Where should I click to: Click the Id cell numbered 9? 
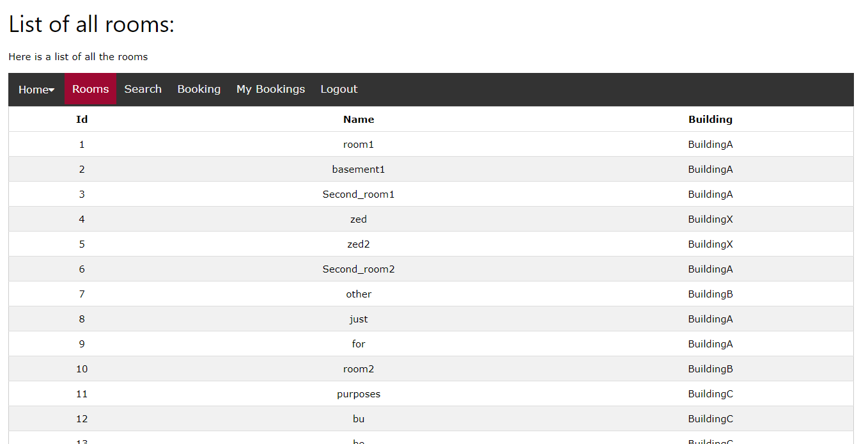(x=82, y=344)
